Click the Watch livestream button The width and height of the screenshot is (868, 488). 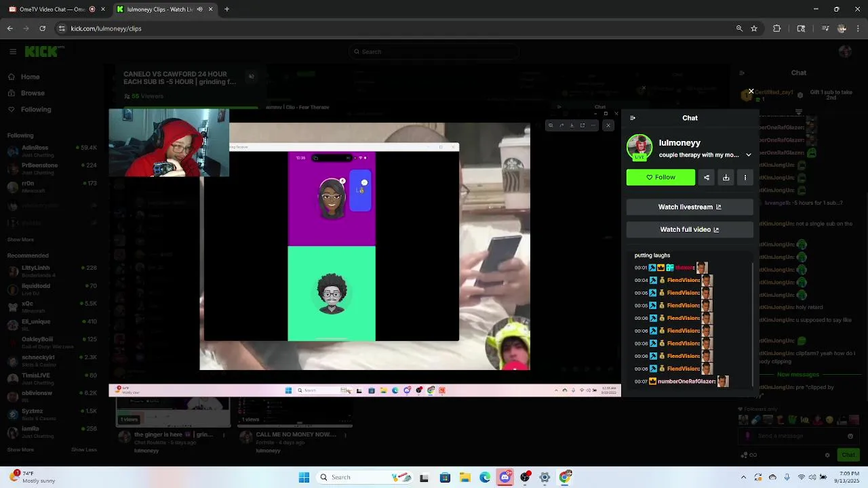[690, 207]
